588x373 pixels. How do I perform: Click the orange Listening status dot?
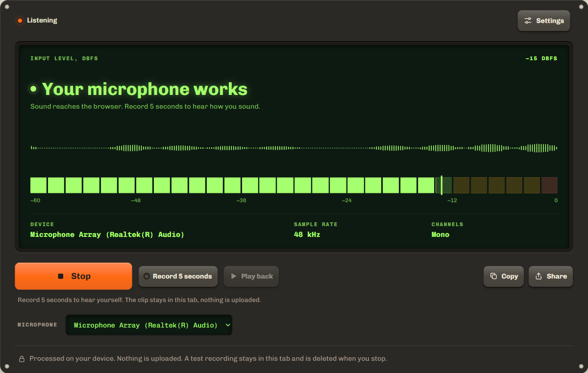pos(20,21)
